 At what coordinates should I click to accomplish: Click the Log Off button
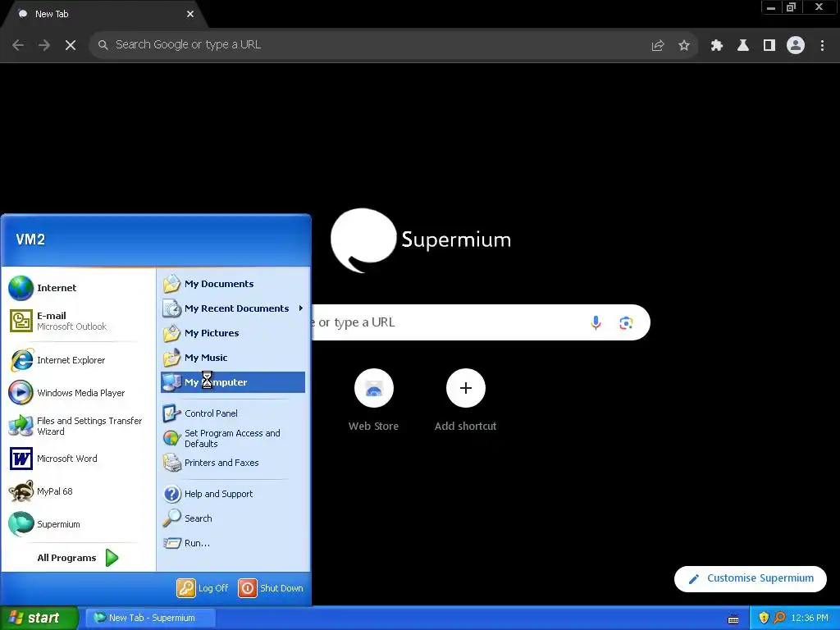[203, 588]
